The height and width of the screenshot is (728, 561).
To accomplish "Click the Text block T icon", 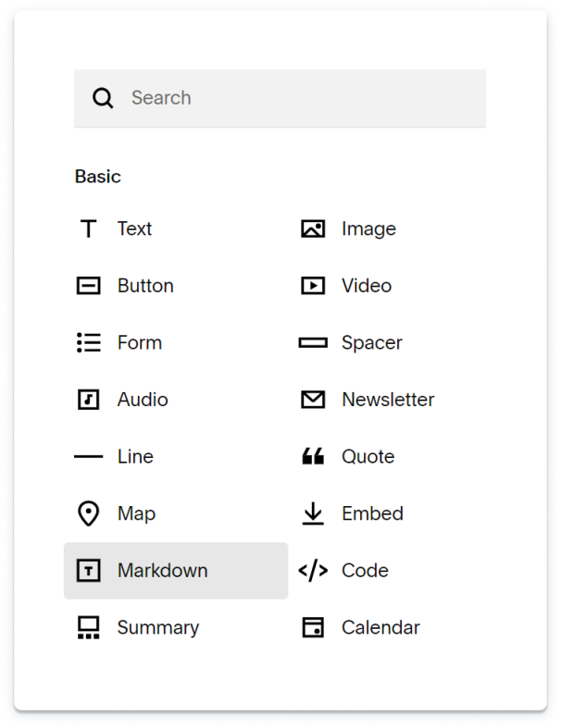I will pos(88,228).
